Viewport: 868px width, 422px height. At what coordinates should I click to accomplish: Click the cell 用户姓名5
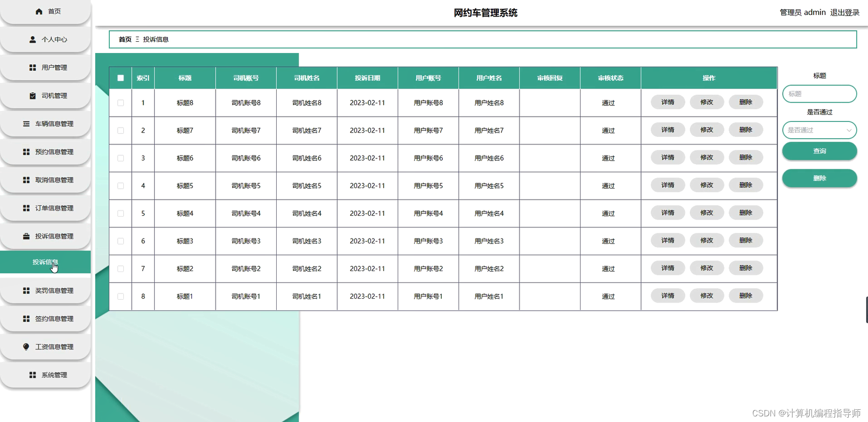coord(489,186)
